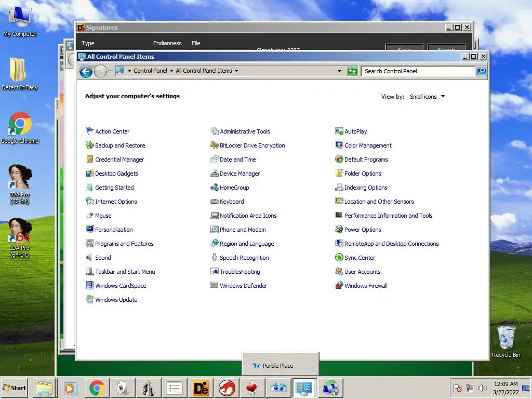This screenshot has width=532, height=399.
Task: Click the Credential Manager vault icon
Action: (x=89, y=159)
